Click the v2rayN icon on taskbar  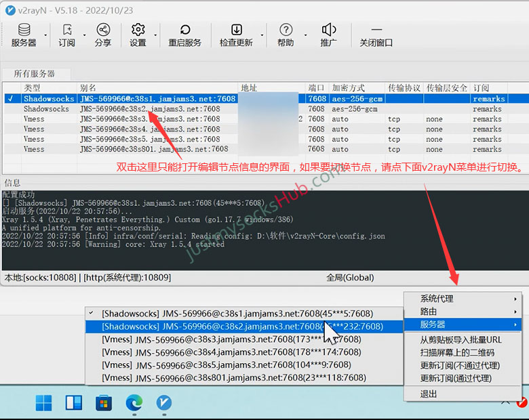(x=164, y=402)
